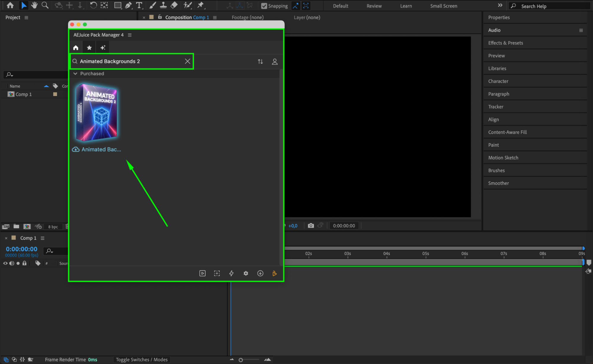Click the AEJuice settings gear icon
593x364 pixels.
(x=246, y=273)
